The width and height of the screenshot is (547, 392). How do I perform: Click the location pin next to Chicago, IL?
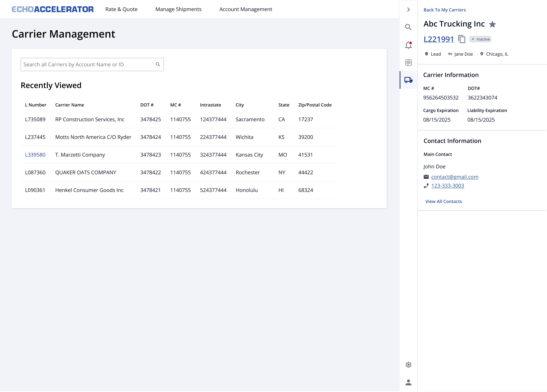(482, 54)
